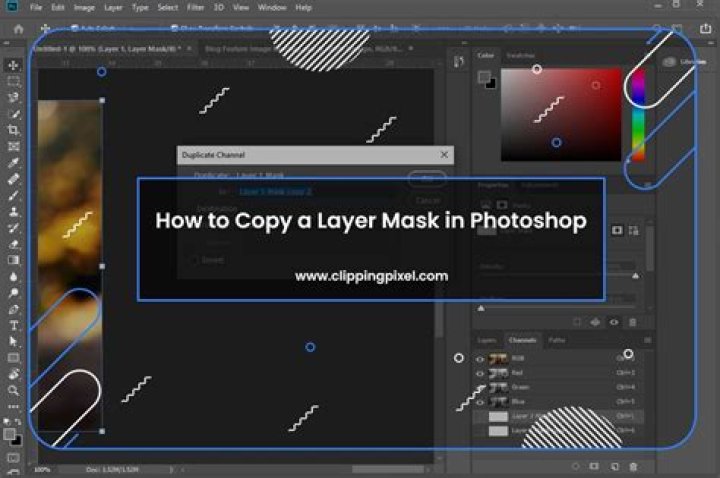The image size is (720, 478).
Task: Select the Clone Stamp tool
Action: 13,212
